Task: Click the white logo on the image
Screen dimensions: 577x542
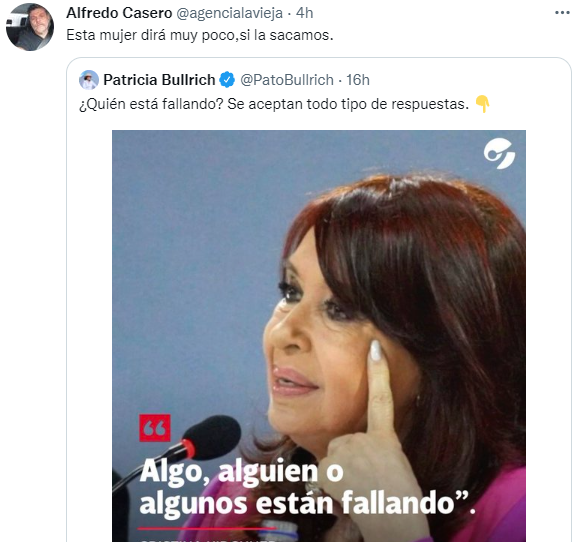Action: point(499,153)
